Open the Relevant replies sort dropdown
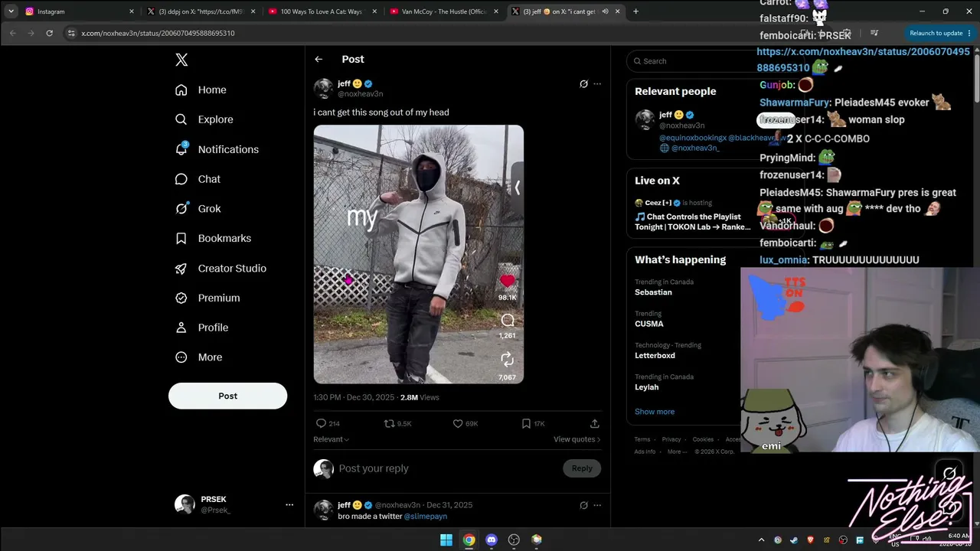Image resolution: width=980 pixels, height=551 pixels. 331,439
